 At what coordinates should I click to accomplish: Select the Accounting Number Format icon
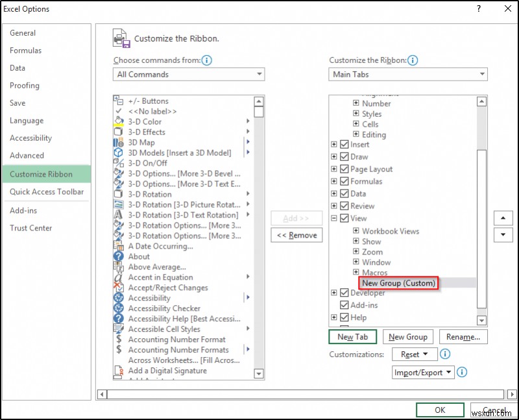pos(120,340)
